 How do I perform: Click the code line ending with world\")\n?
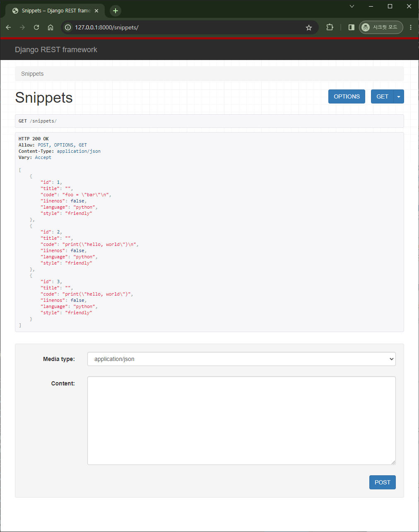point(89,244)
